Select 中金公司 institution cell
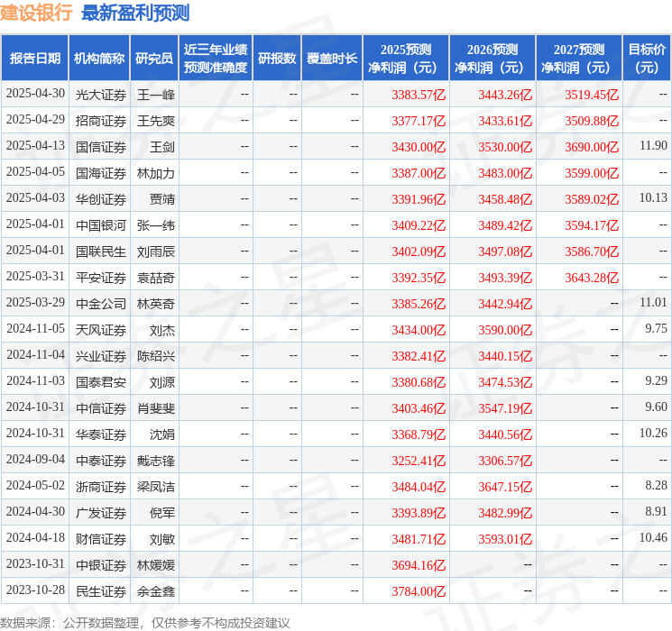This screenshot has width=672, height=631. coord(101,304)
